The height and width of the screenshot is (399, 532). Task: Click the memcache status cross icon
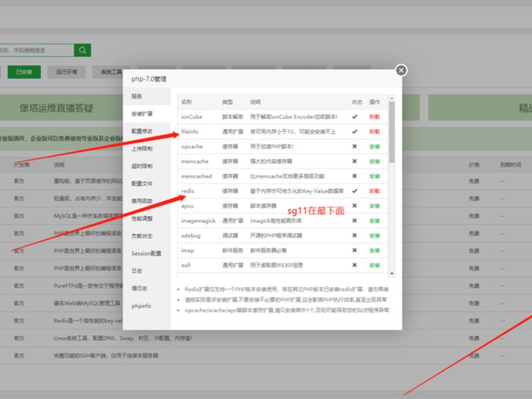354,161
